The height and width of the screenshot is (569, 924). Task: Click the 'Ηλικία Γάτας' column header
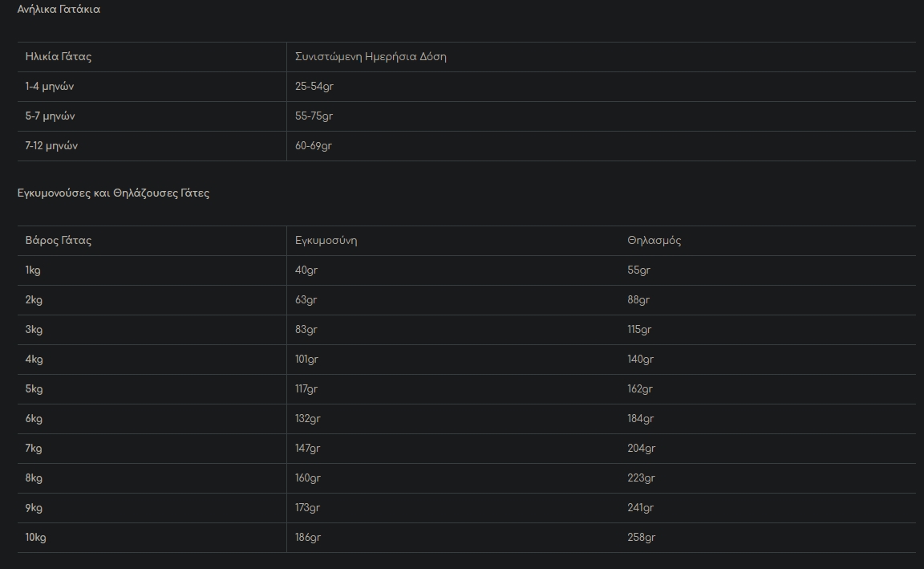(59, 57)
